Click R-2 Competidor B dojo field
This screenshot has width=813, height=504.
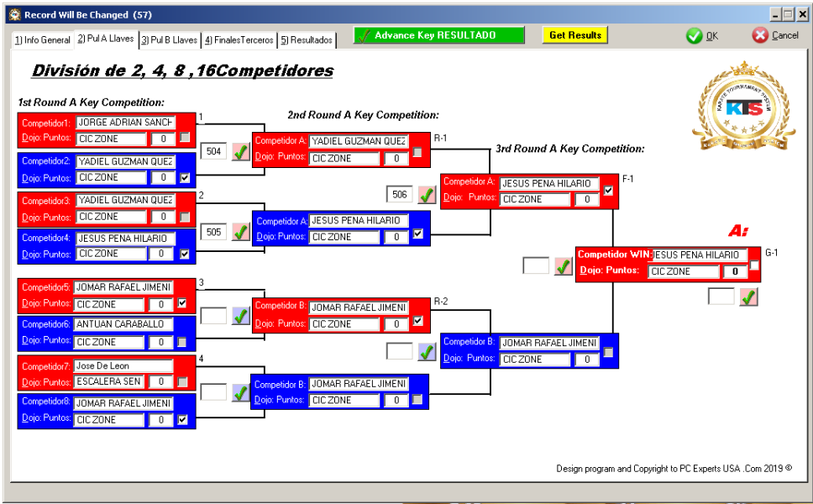345,324
